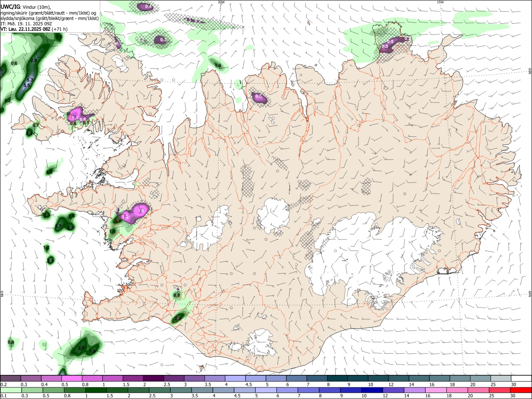Click the '5.5' rainfall value on the map

pyautogui.click(x=27, y=85)
